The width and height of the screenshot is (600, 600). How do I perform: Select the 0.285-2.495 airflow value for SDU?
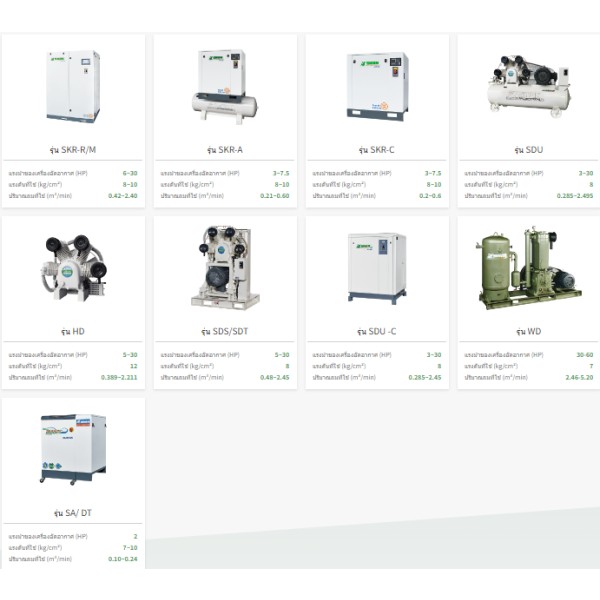click(575, 196)
